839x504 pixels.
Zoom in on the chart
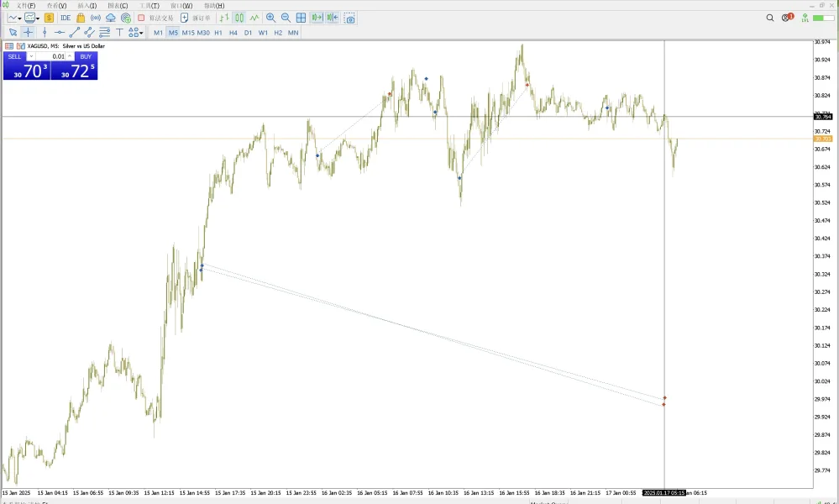point(270,18)
